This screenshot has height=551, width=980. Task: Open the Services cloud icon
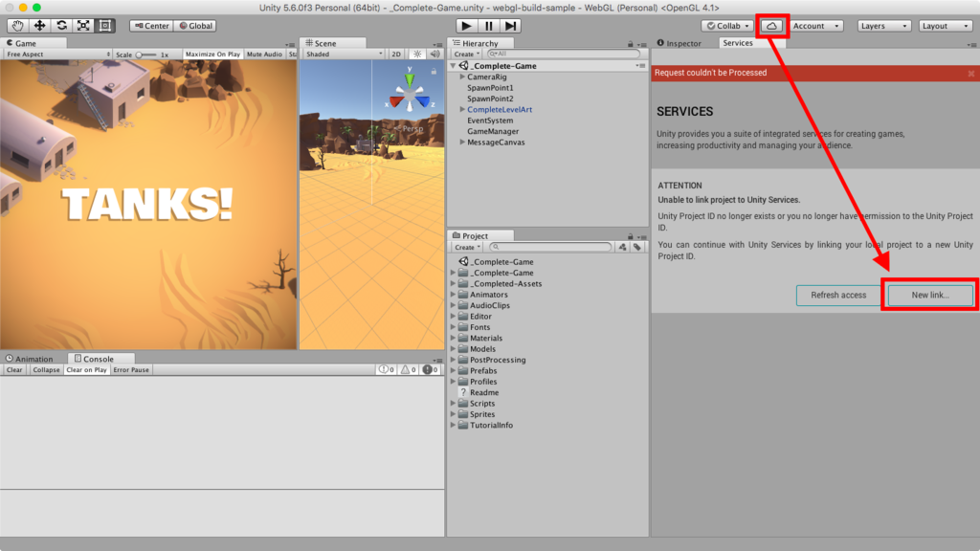pos(772,26)
